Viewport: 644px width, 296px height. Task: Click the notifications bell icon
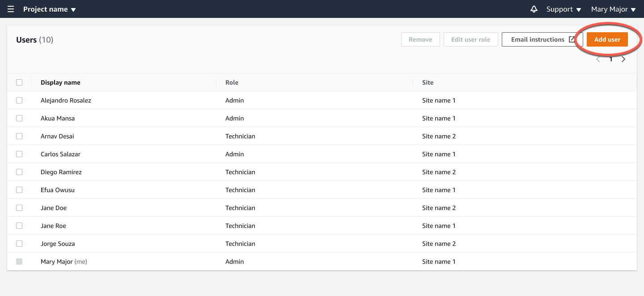tap(534, 9)
